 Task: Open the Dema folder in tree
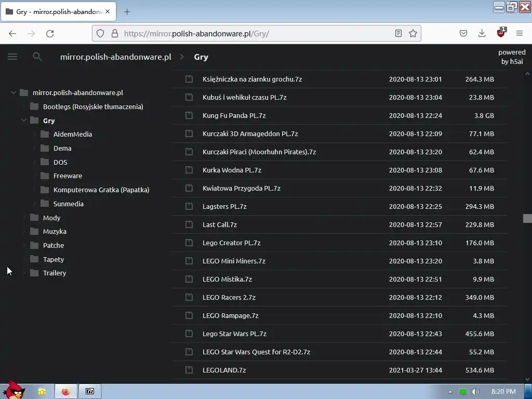pos(62,148)
